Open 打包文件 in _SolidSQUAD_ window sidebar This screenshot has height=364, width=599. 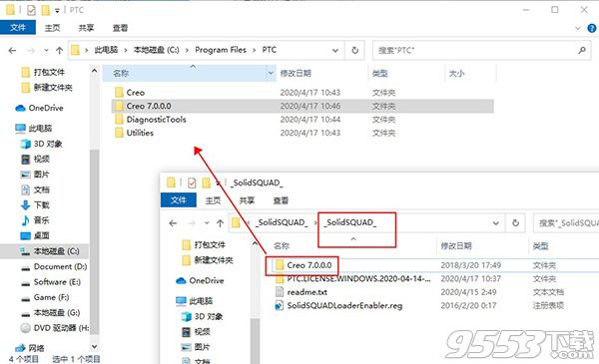coord(210,245)
